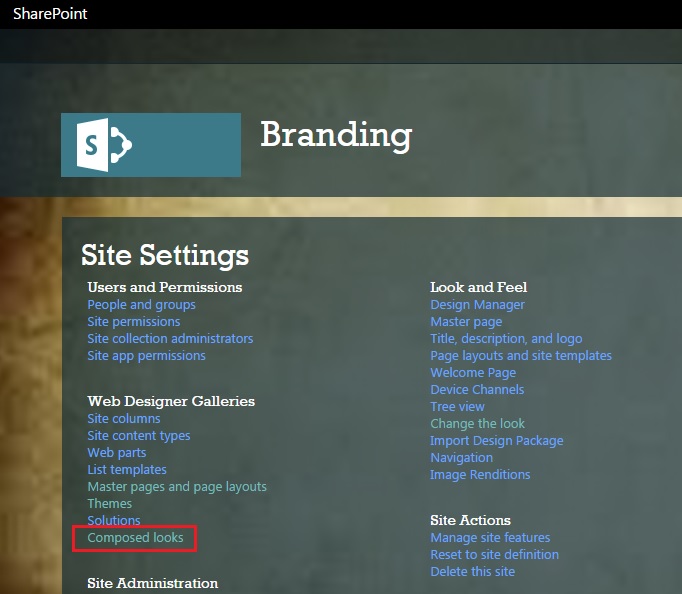
Task: Open List templates gallery
Action: (127, 469)
